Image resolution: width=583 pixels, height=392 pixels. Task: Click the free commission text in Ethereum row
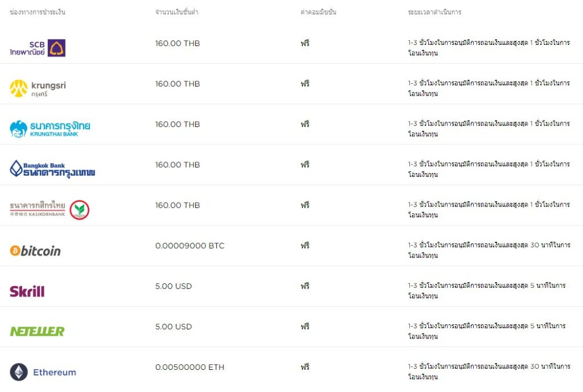click(x=305, y=367)
